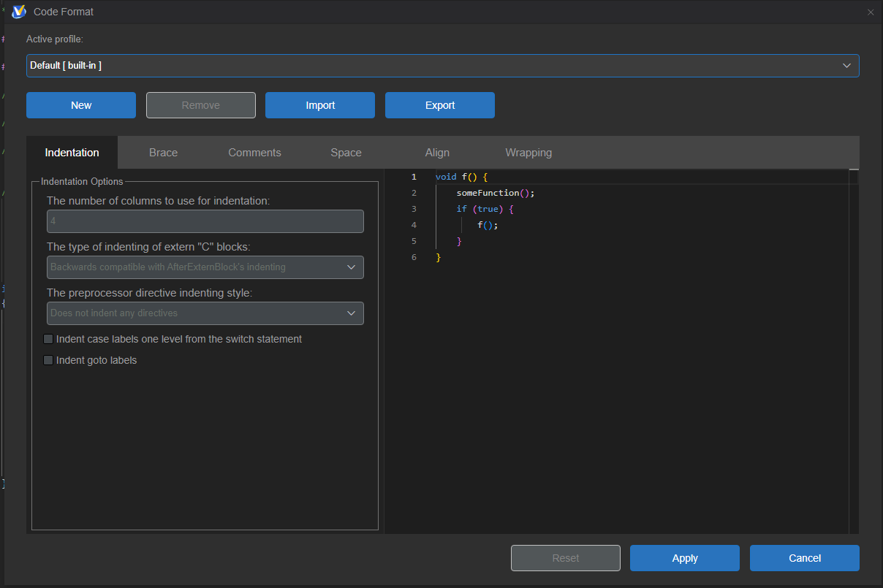Click the 'Active profile:' label
The height and width of the screenshot is (588, 883).
click(x=55, y=39)
